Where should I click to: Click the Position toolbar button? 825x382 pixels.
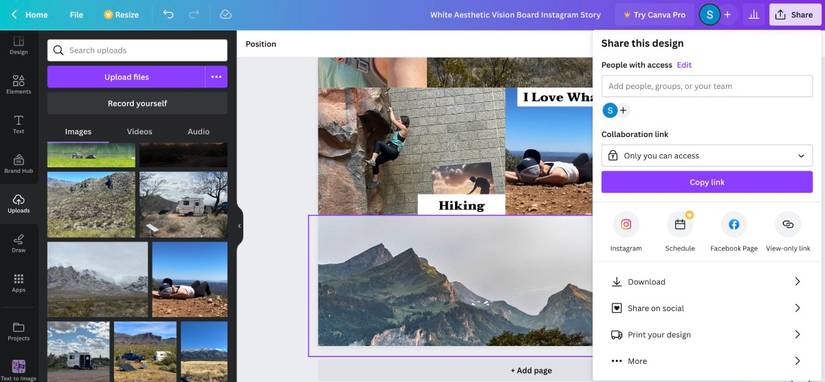261,44
